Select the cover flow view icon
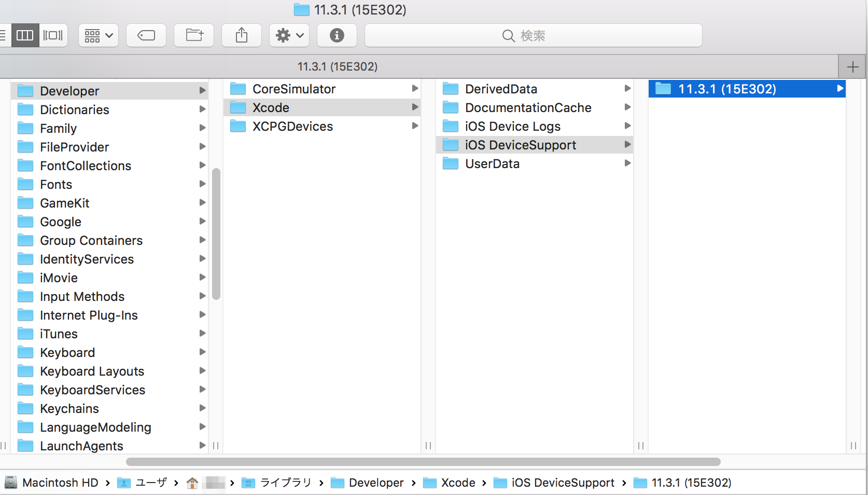 tap(53, 35)
